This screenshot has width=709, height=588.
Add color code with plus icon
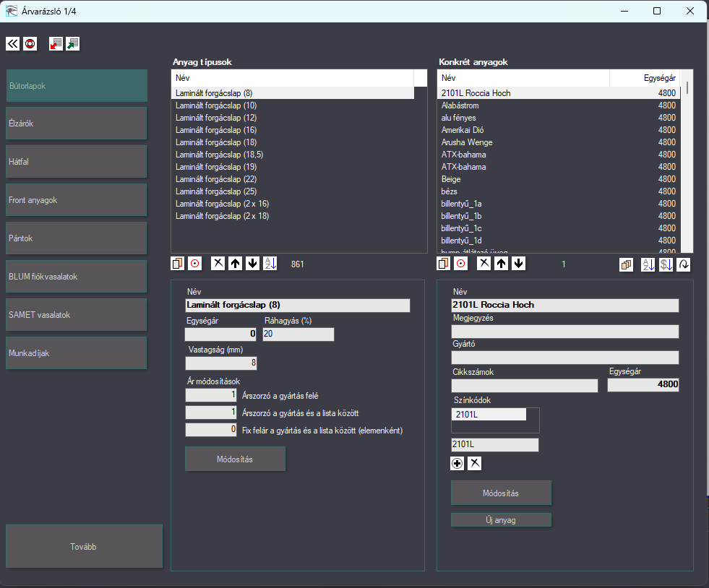coord(457,463)
